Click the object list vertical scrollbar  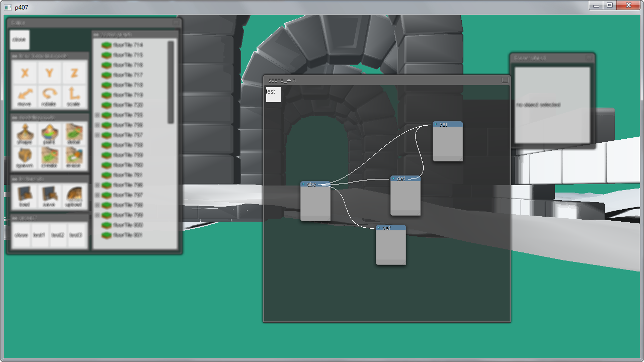(x=171, y=82)
